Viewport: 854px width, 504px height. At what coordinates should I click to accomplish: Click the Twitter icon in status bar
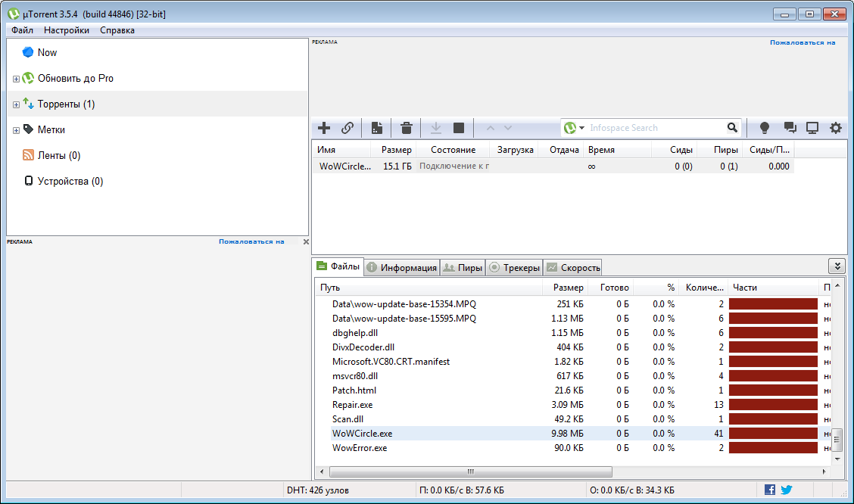coord(787,490)
